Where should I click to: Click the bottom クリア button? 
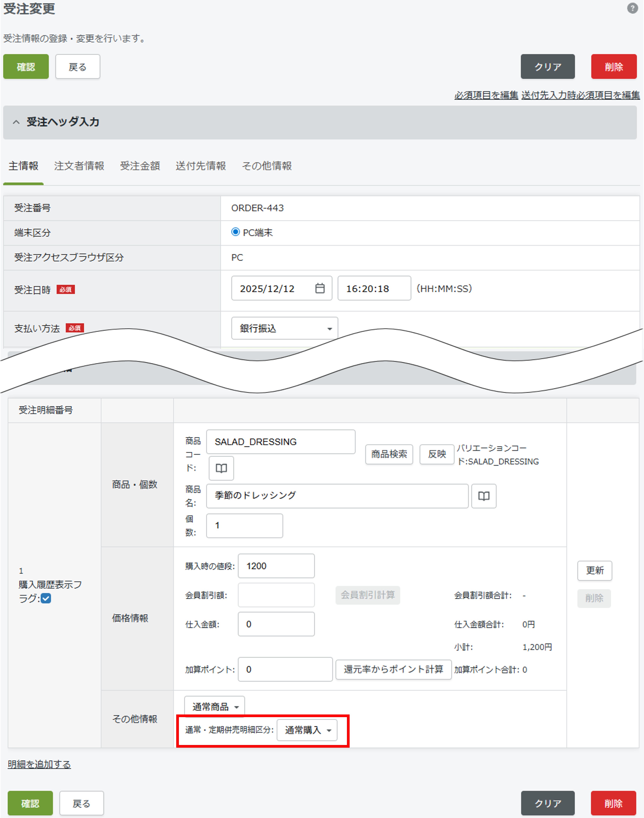point(548,803)
